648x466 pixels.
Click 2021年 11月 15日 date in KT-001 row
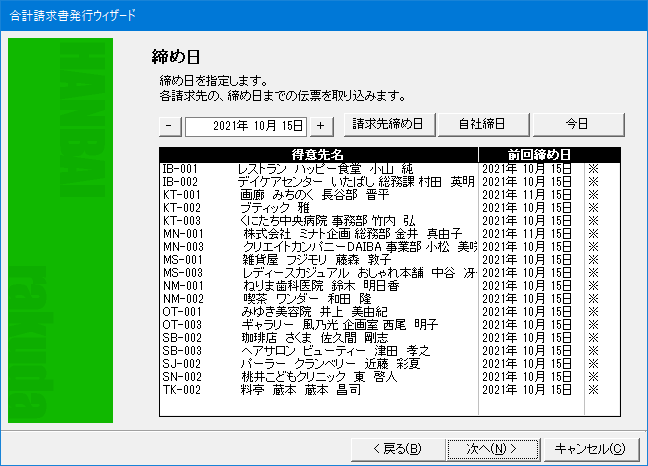tap(527, 195)
